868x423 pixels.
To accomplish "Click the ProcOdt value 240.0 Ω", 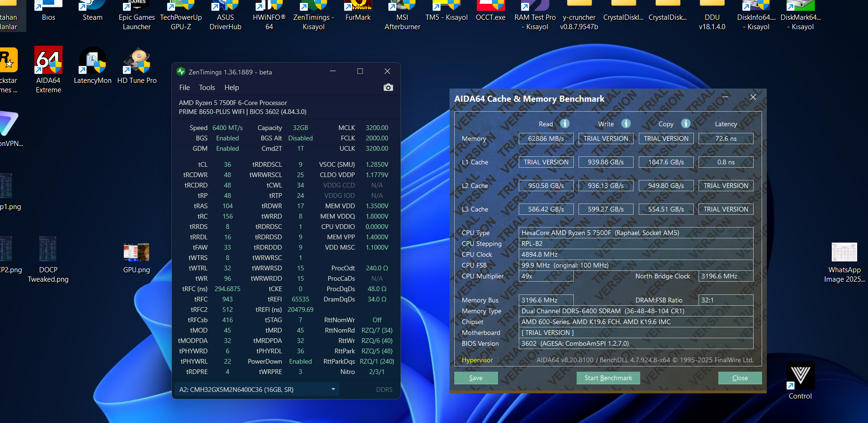I will point(377,268).
